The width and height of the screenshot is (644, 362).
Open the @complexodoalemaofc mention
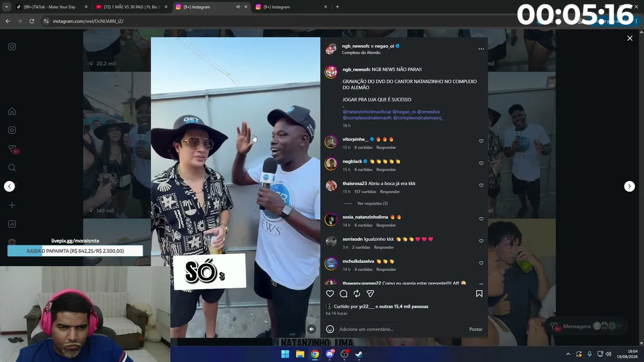pyautogui.click(x=367, y=118)
